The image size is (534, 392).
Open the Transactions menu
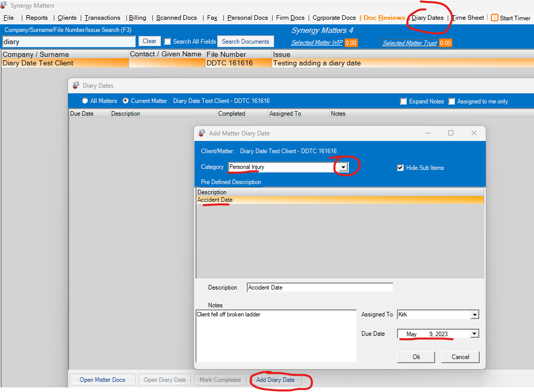(x=103, y=18)
